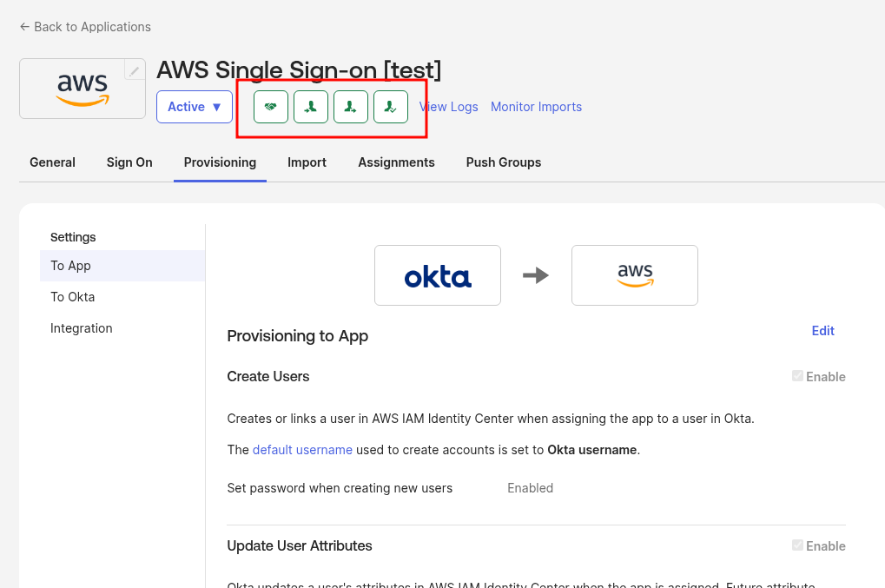885x588 pixels.
Task: Open the Monitor Imports link
Action: pyautogui.click(x=536, y=107)
